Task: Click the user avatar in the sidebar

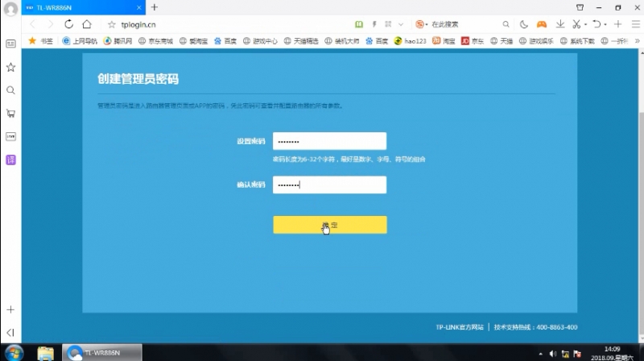Action: 10,10
